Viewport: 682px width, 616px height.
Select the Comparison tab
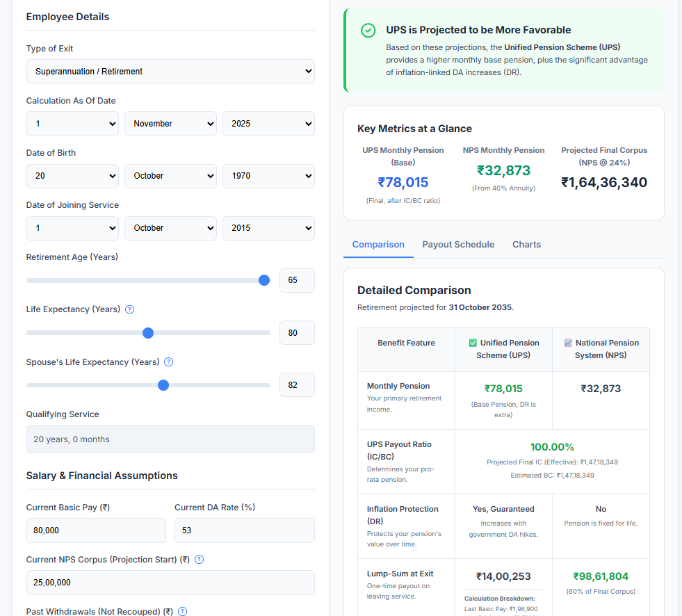378,245
